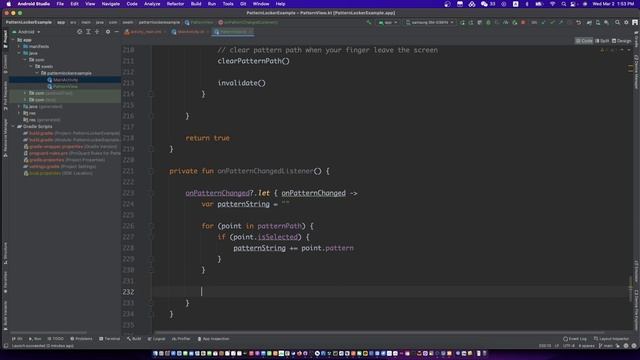Open the Device Manager side tab
Screen dimensions: 640x360
(636, 72)
